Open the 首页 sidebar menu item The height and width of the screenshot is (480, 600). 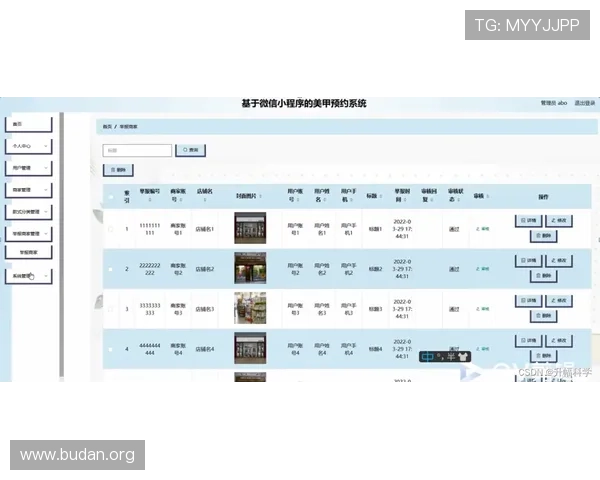[27, 124]
